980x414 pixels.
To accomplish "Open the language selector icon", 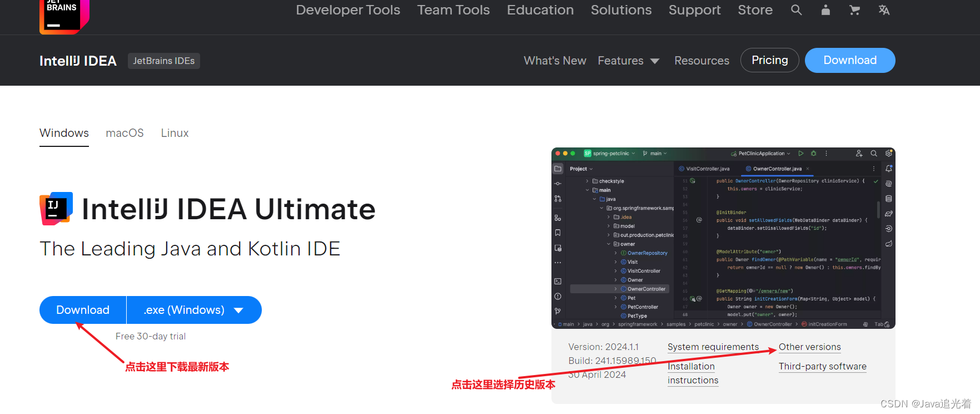I will click(x=884, y=10).
